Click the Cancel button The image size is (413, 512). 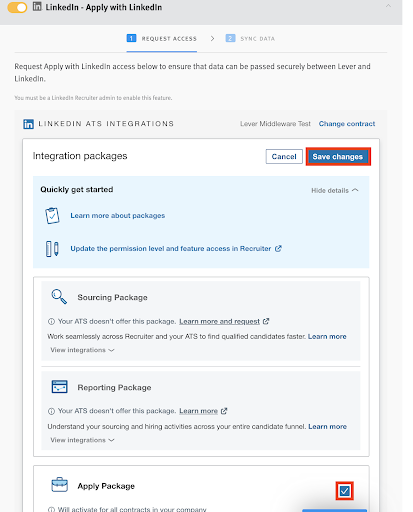pos(284,157)
